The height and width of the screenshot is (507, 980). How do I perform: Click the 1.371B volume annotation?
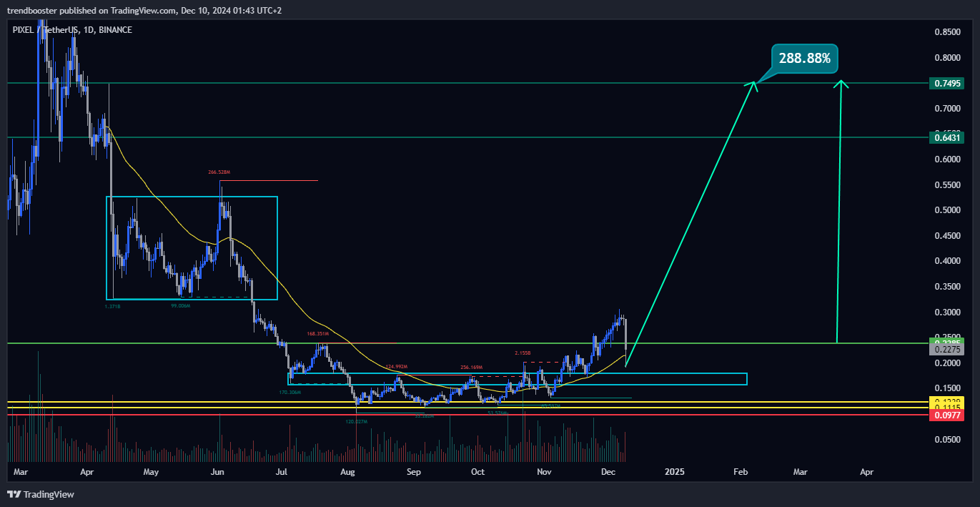click(113, 305)
